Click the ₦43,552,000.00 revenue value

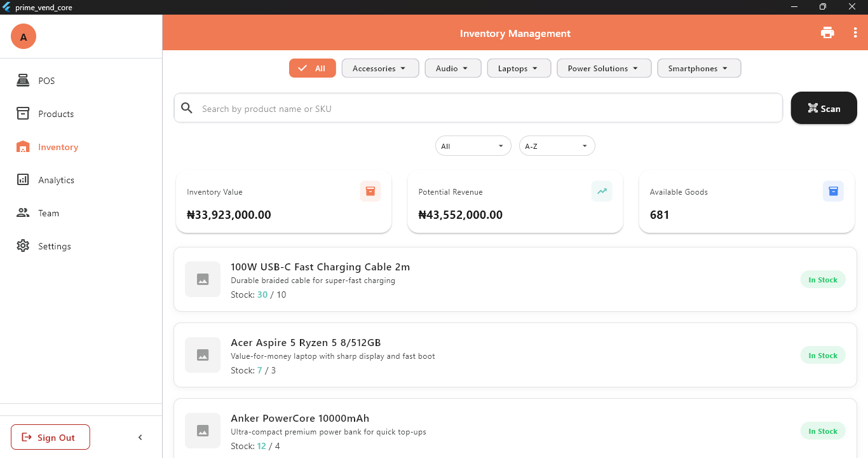click(x=460, y=215)
